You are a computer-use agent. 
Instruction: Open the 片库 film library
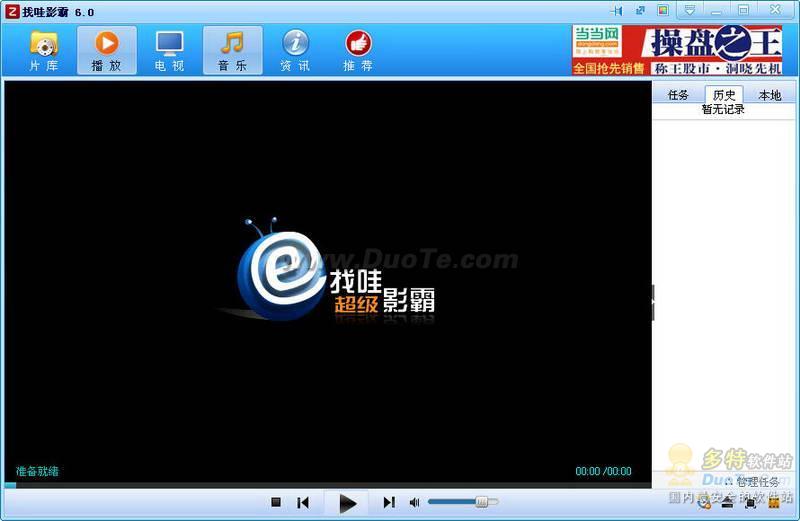(44, 51)
